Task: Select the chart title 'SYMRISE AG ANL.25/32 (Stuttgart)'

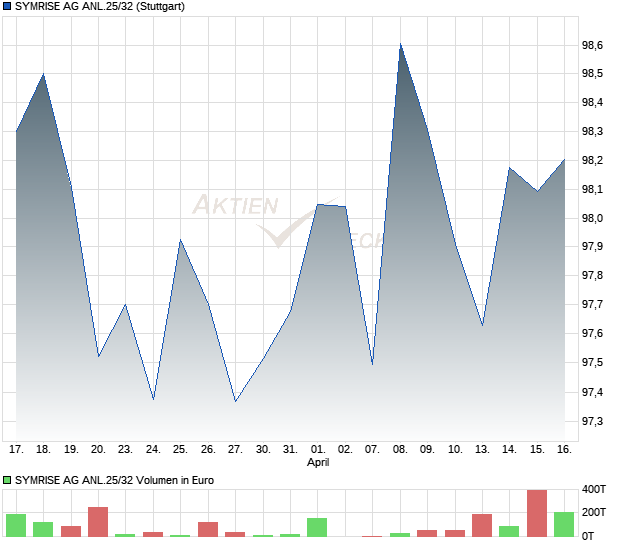Action: pos(100,7)
